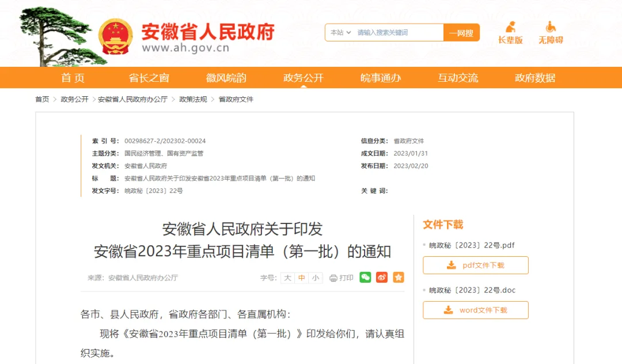Click the orange star favorite icon
The image size is (622, 364).
click(x=399, y=277)
